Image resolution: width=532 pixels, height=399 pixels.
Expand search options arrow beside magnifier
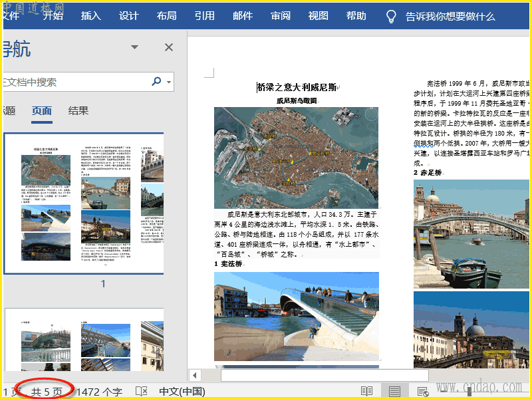pyautogui.click(x=170, y=82)
